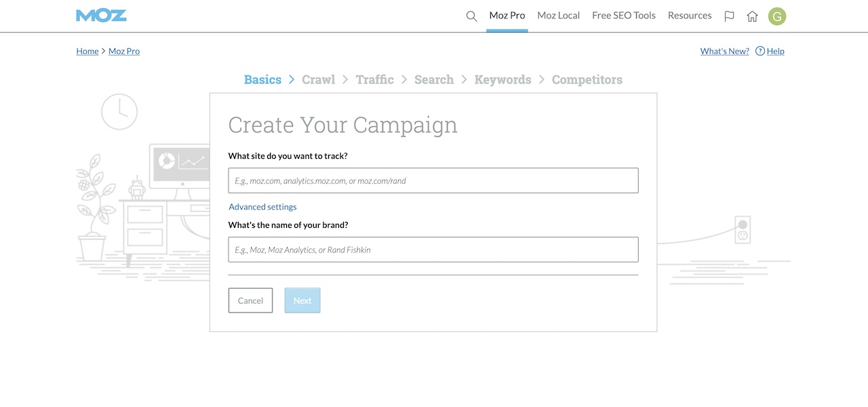The height and width of the screenshot is (407, 868).
Task: Click the Home breadcrumb link
Action: [x=87, y=51]
